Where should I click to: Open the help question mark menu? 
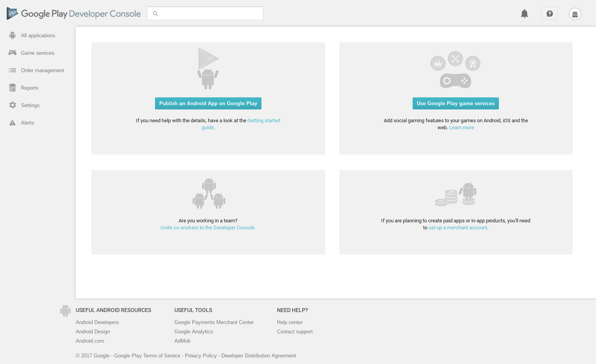point(549,14)
